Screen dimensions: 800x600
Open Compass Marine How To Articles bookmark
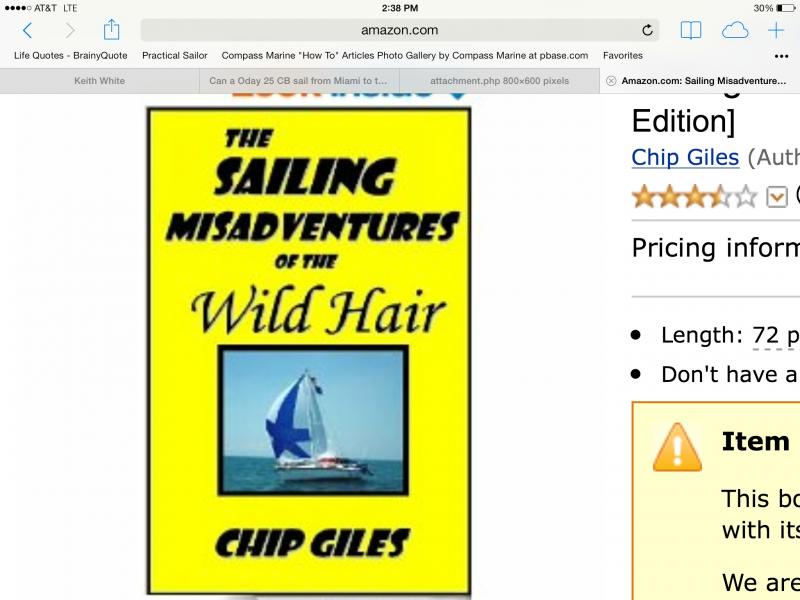tap(405, 55)
